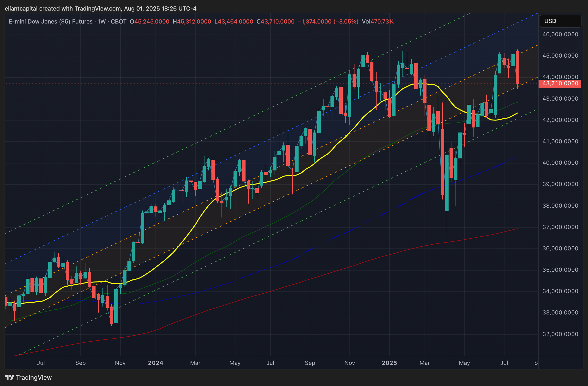Select the 1W interval label in legend

[x=101, y=22]
